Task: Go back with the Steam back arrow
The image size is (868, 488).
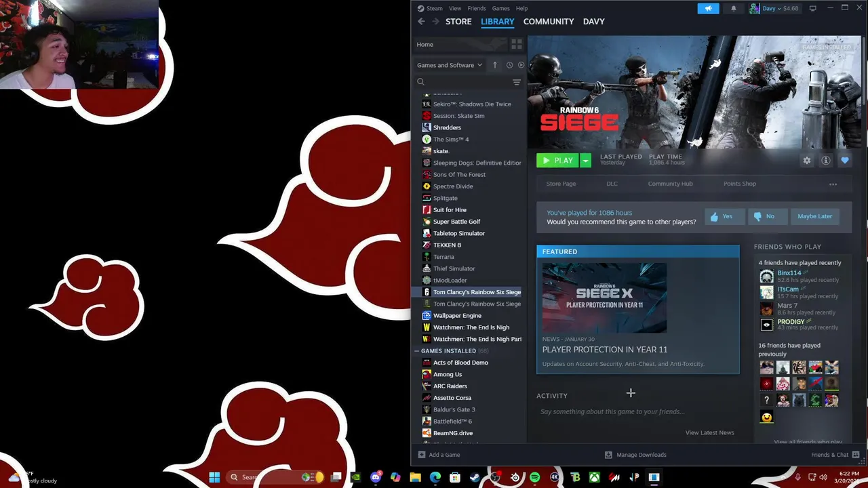Action: [421, 22]
